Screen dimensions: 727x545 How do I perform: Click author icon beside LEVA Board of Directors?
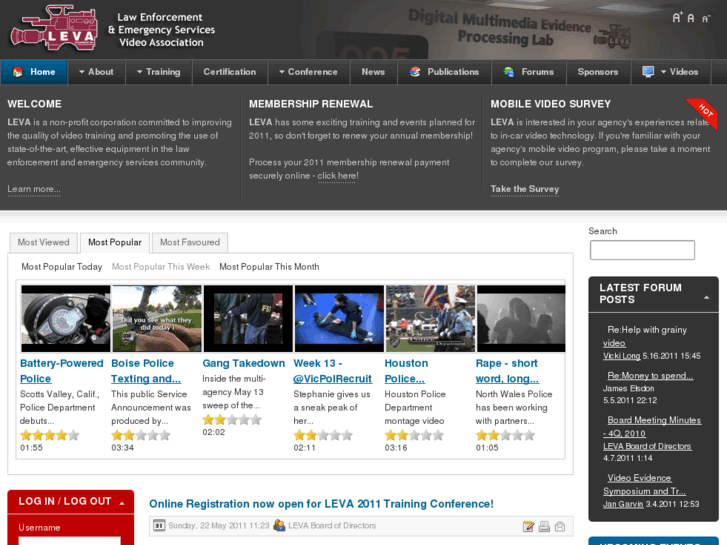click(x=279, y=525)
